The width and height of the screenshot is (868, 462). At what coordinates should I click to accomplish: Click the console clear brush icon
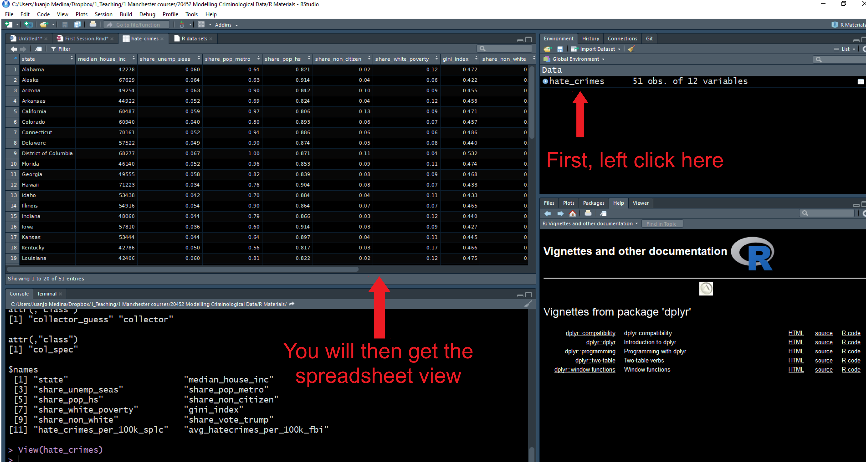tap(528, 304)
